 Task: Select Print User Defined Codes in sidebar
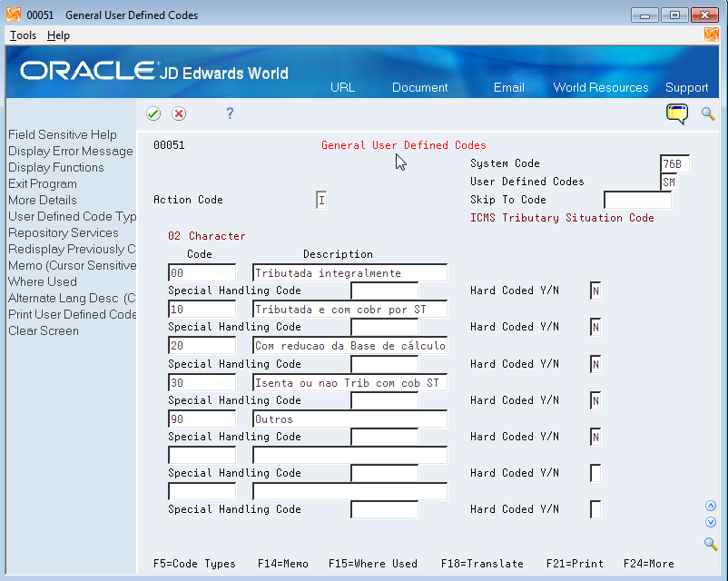pyautogui.click(x=72, y=314)
